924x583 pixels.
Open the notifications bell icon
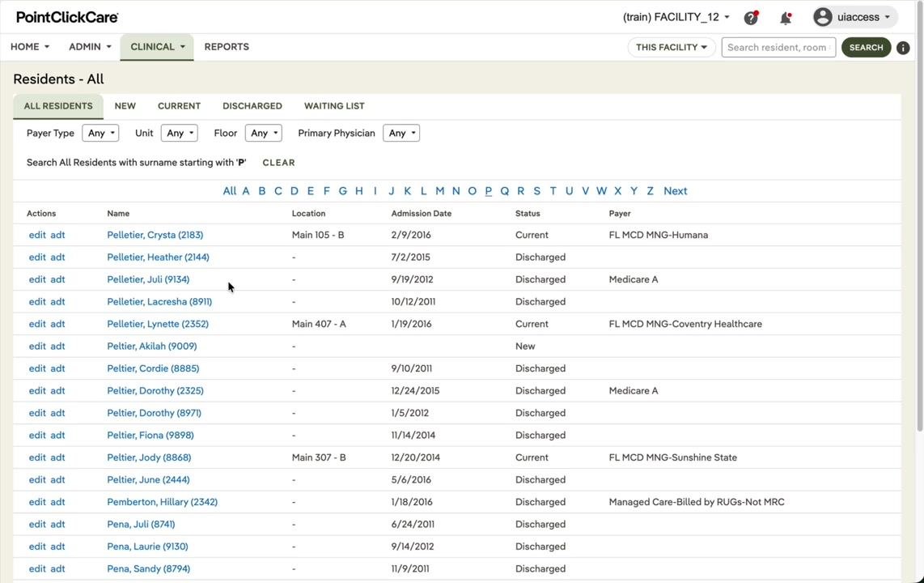[786, 18]
